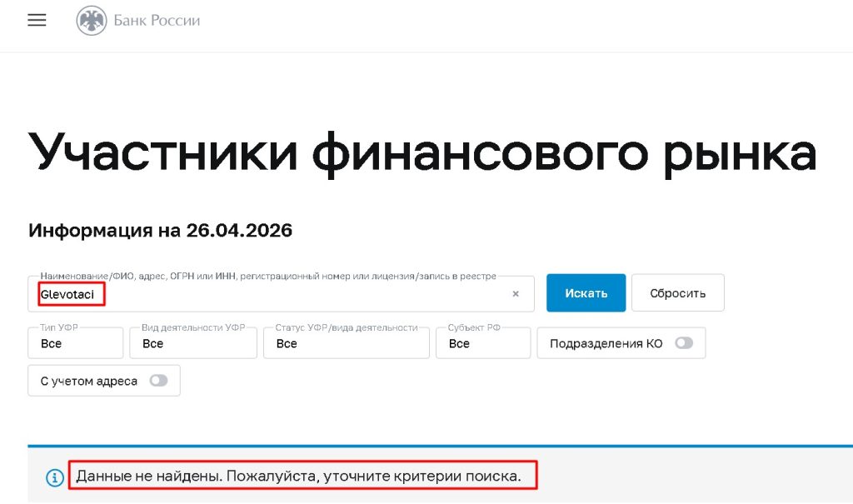Click the Сбросить reset button
Image resolution: width=853 pixels, height=504 pixels.
pyautogui.click(x=677, y=293)
